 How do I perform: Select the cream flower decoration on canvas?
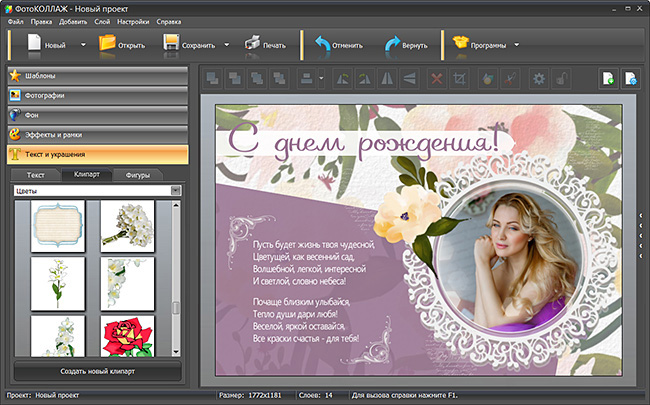[x=408, y=213]
